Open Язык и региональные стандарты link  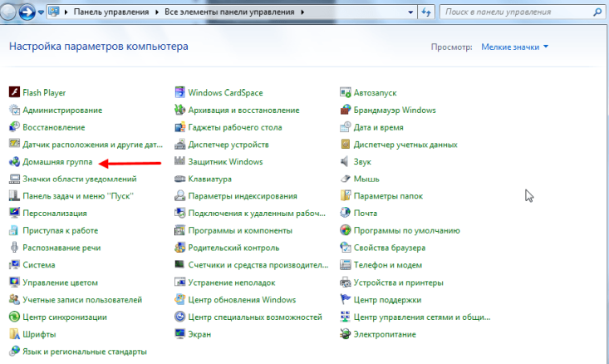(x=85, y=352)
